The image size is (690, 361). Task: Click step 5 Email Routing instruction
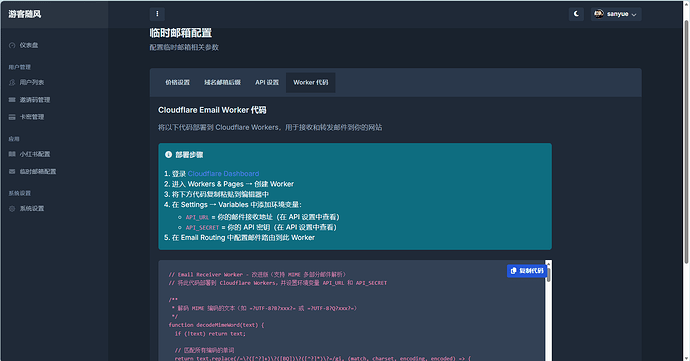pos(239,238)
